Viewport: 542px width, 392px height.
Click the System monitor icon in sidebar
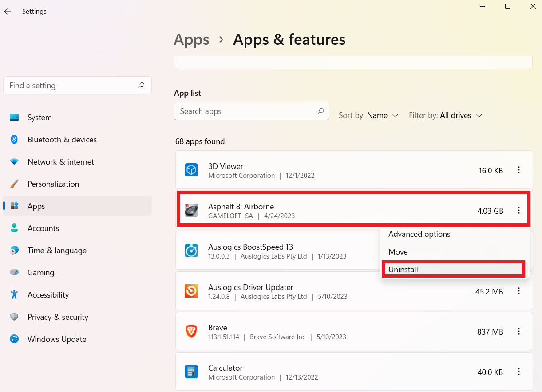pos(14,118)
